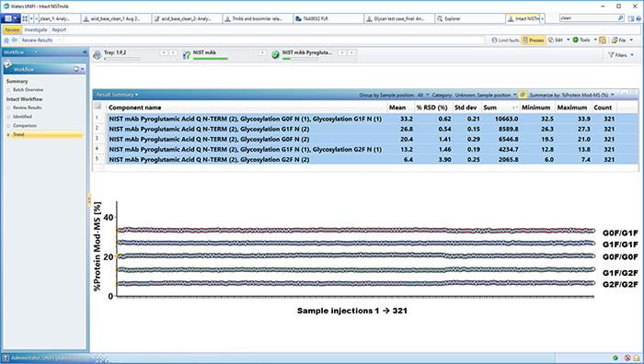The width and height of the screenshot is (644, 364).
Task: Click the status bar green check icon
Action: 615,358
